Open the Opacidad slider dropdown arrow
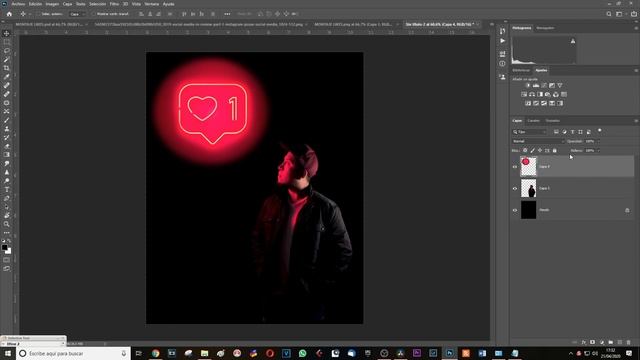The height and width of the screenshot is (360, 640). coord(598,141)
